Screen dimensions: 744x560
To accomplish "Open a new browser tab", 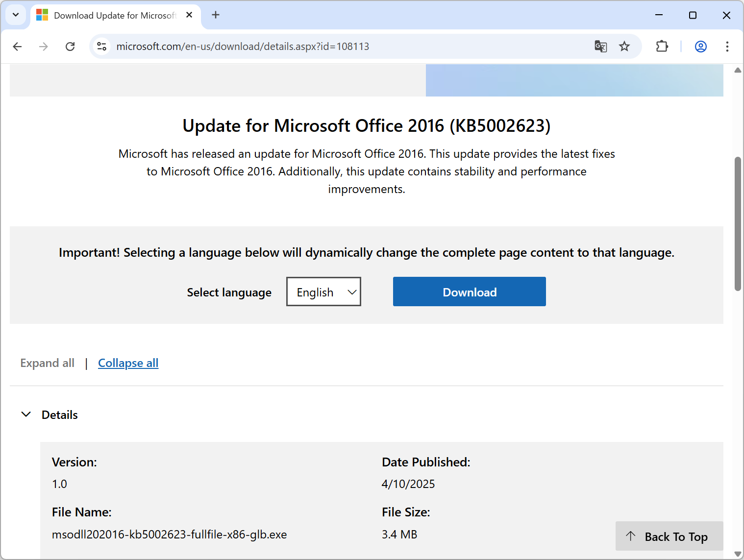I will (215, 15).
